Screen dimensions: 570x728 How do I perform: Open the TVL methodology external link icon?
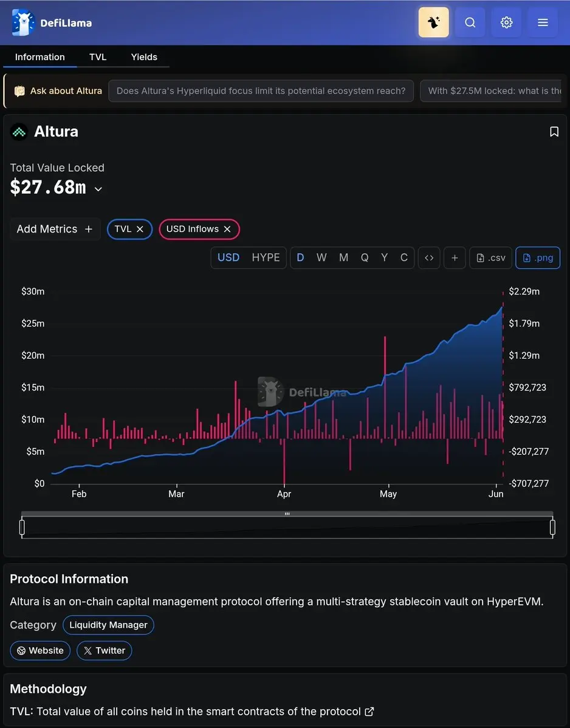369,711
